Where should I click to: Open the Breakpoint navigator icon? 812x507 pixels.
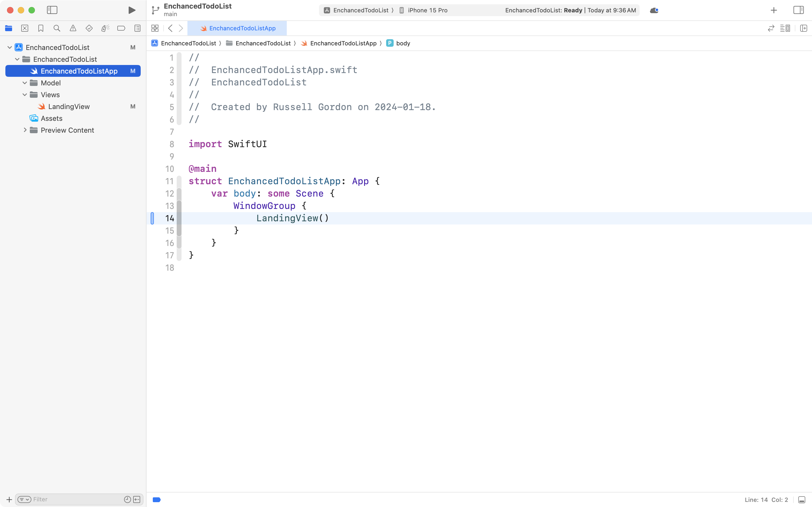121,28
